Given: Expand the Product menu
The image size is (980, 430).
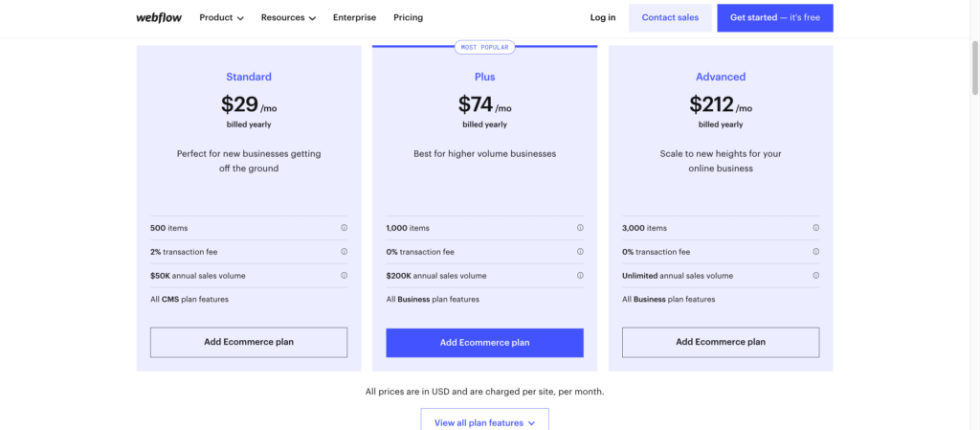Looking at the screenshot, I should pos(221,17).
